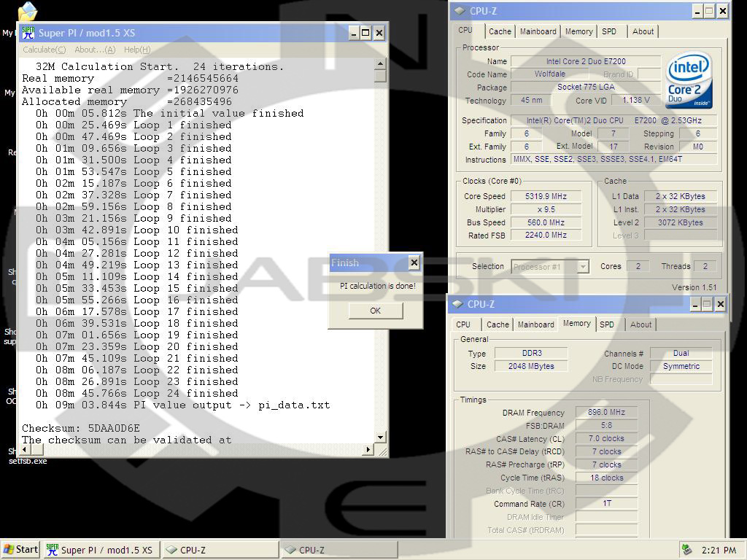Open the About tab in bottom CPU-Z
Viewport: 747px width, 560px height.
point(640,324)
